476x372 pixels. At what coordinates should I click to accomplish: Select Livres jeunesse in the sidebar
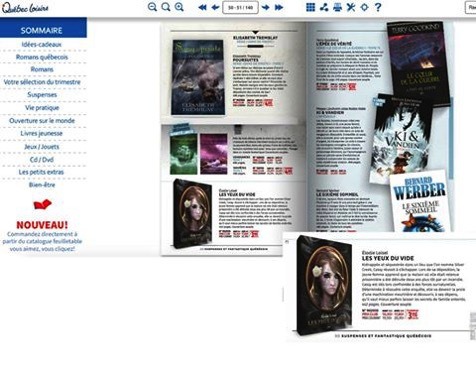click(42, 133)
